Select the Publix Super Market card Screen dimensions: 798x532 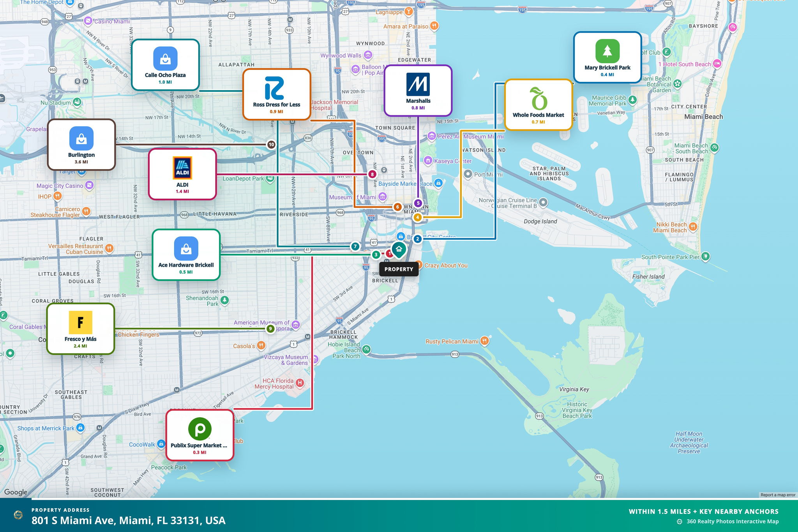click(200, 435)
